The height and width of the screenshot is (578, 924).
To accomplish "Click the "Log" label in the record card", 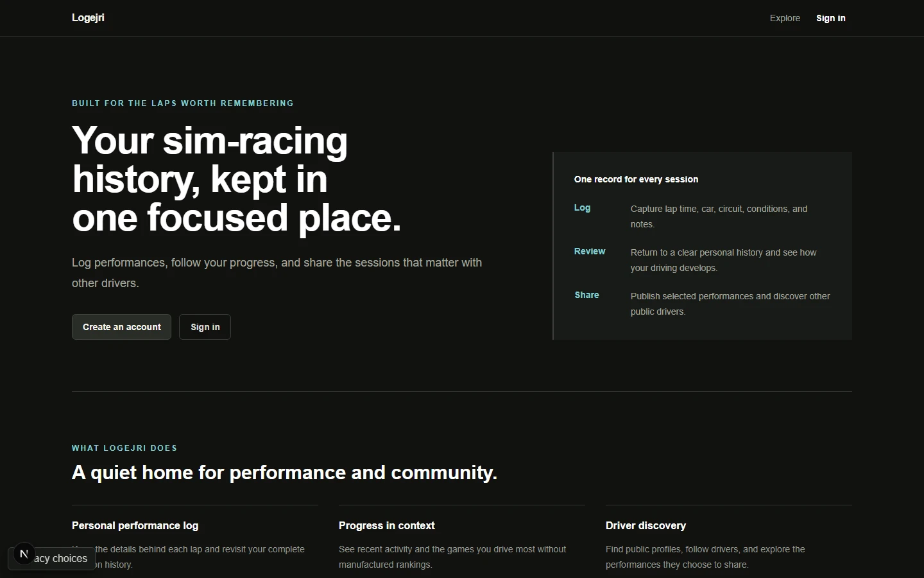I will pos(582,207).
